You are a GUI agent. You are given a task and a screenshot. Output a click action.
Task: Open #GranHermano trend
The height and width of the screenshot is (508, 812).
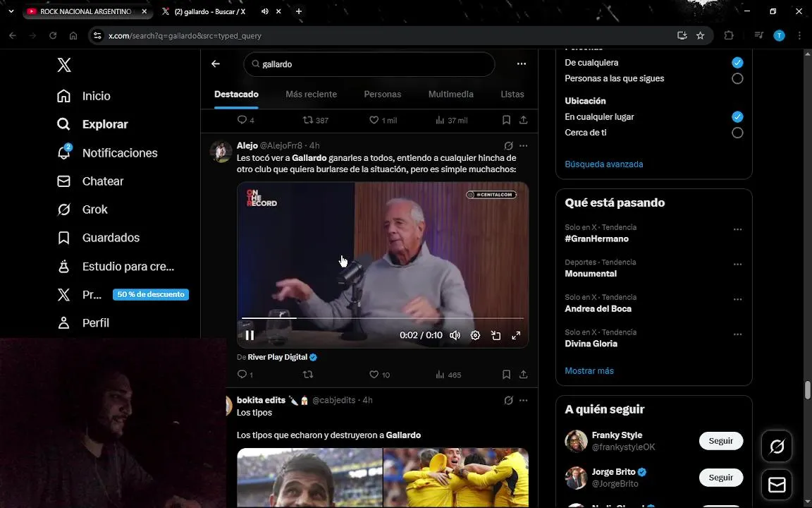596,239
